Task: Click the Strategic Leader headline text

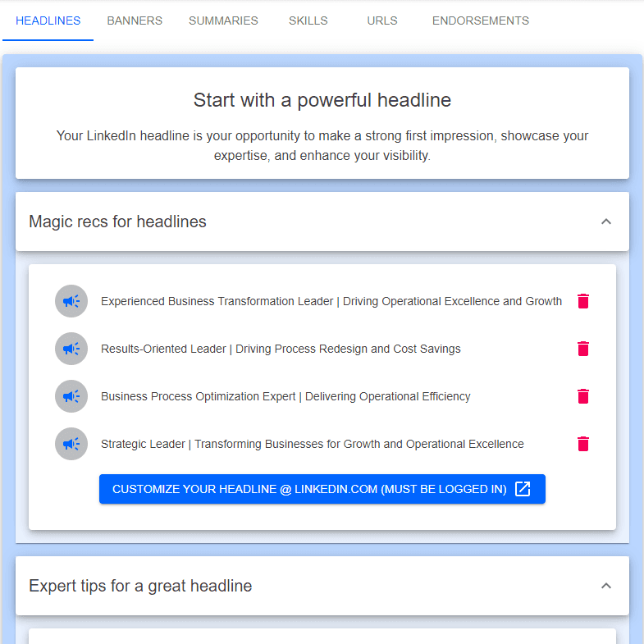Action: (x=312, y=444)
